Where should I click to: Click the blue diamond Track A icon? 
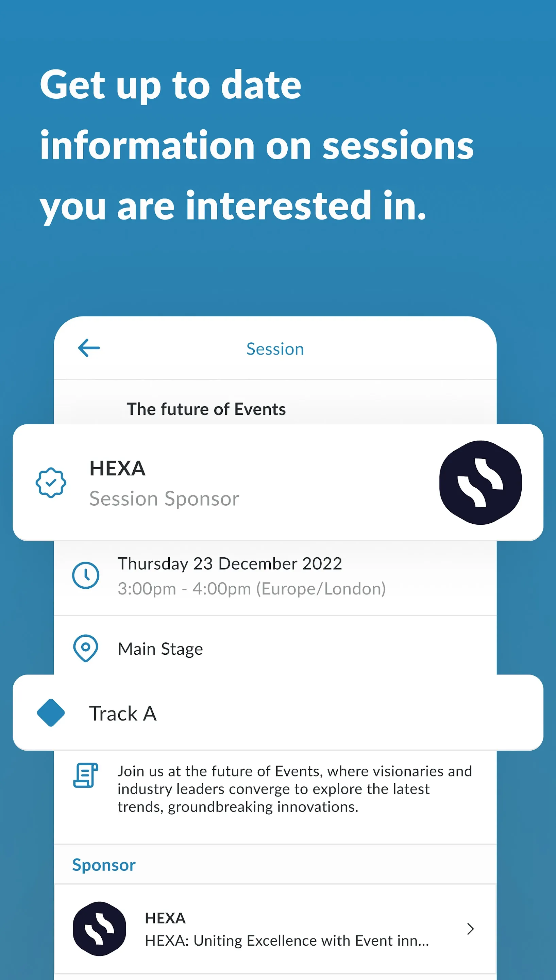pos(51,713)
